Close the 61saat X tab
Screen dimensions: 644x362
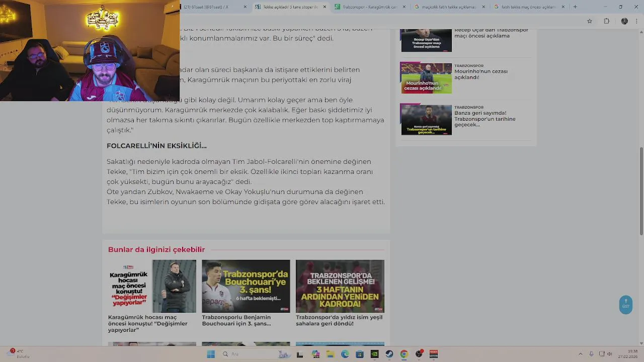[245, 7]
